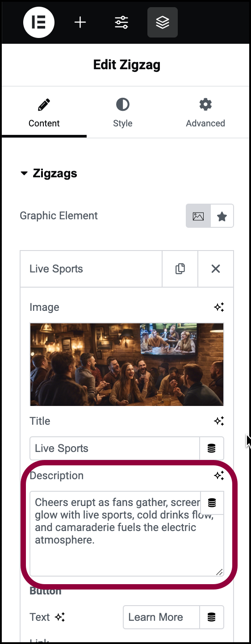251x644 pixels.
Task: Collapse the Zigzags section
Action: (x=49, y=173)
